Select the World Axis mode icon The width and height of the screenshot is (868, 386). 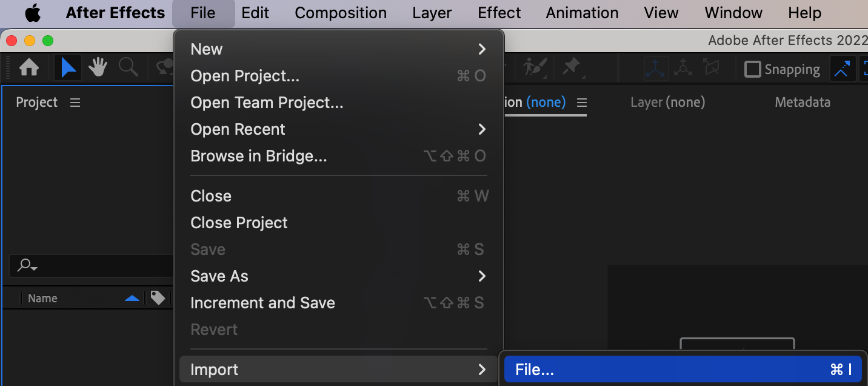click(683, 69)
